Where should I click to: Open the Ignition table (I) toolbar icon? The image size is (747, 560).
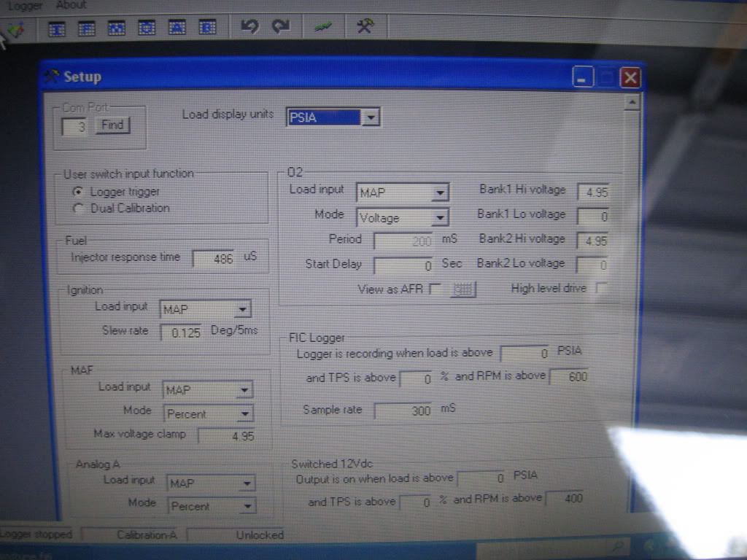56,29
